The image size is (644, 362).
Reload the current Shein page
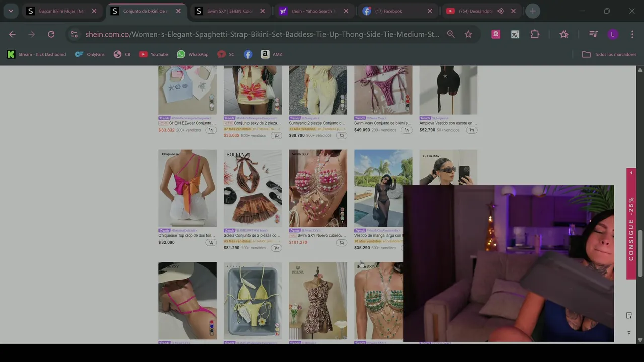click(x=51, y=34)
